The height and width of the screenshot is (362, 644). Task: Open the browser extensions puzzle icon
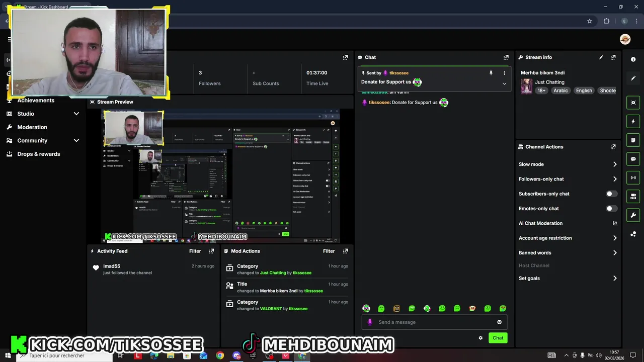(x=606, y=21)
